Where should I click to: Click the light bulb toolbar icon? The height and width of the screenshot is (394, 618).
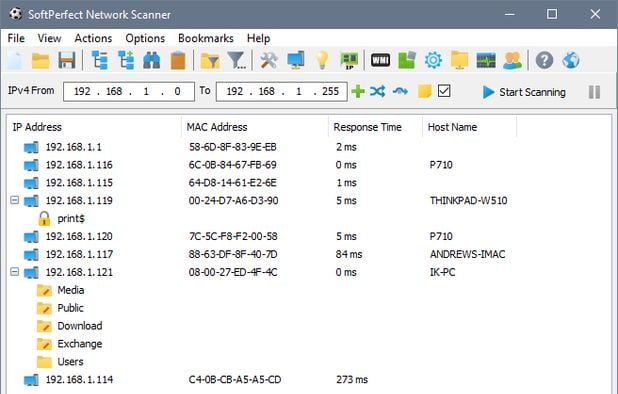coord(322,60)
